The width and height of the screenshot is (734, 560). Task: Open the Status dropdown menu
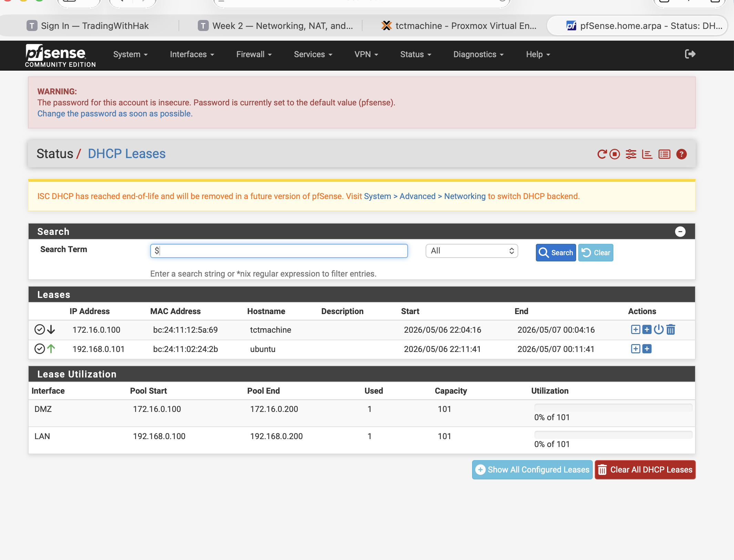click(x=416, y=54)
